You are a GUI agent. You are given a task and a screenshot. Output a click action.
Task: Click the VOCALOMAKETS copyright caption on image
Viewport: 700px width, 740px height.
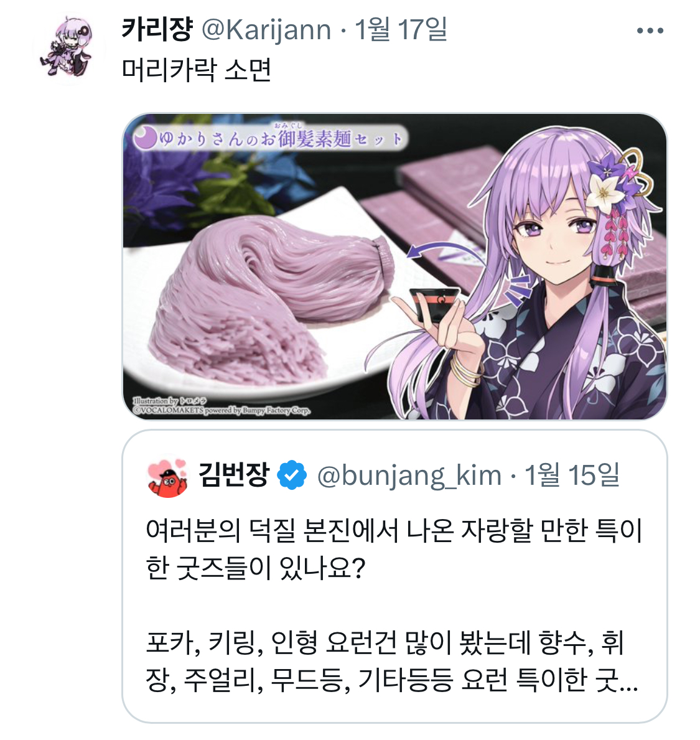pos(222,410)
